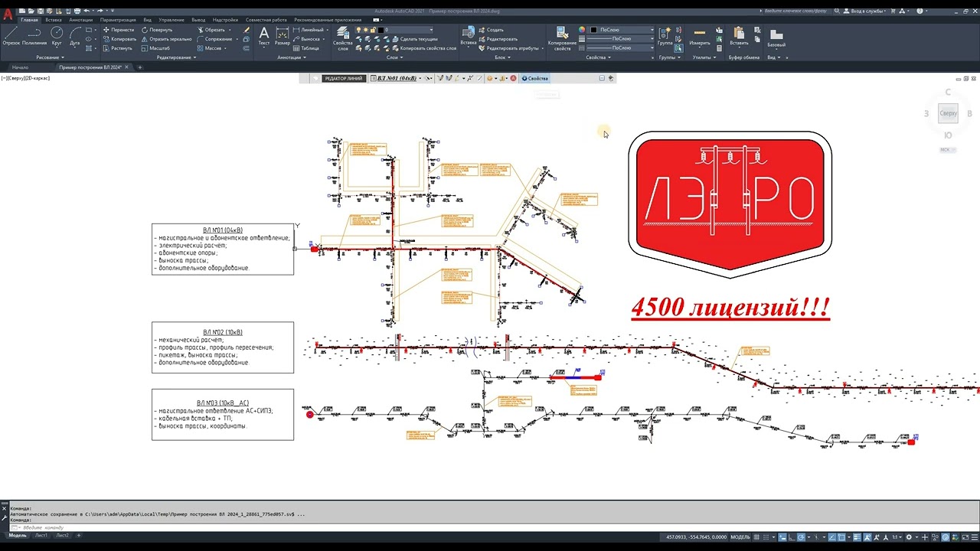The image size is (980, 551).
Task: Click the ViewCube Сверху face
Action: [948, 113]
